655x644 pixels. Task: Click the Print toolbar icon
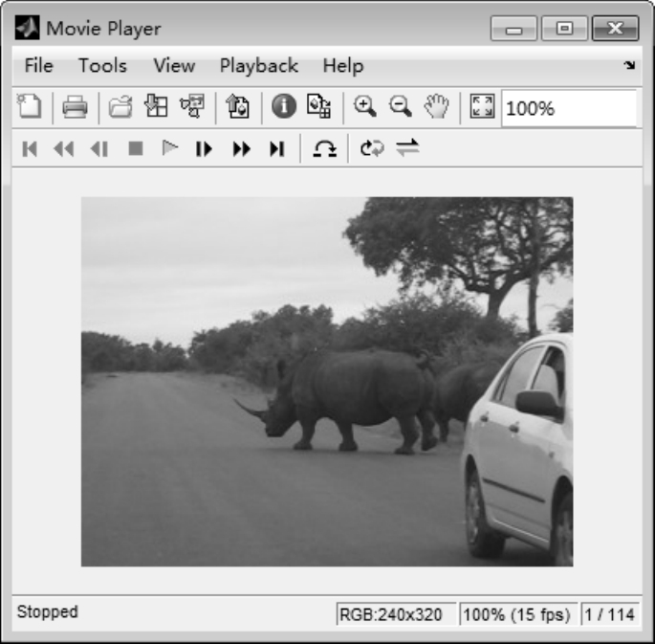click(75, 107)
